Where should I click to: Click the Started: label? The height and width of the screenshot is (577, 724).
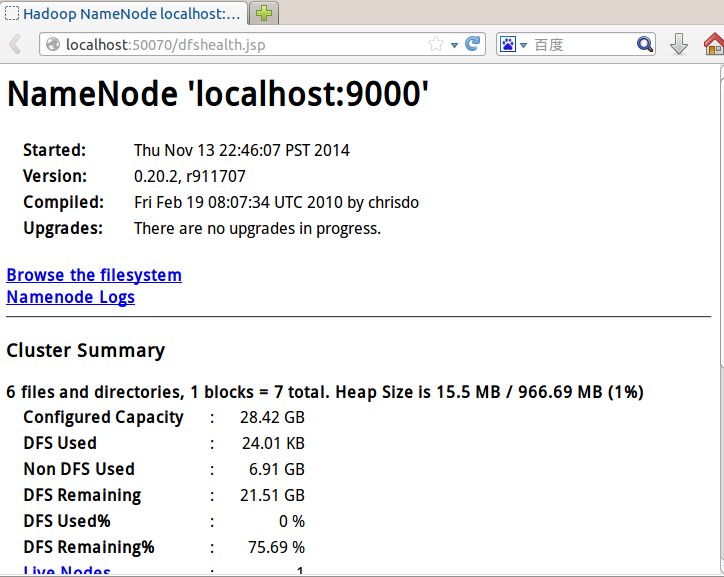54,150
